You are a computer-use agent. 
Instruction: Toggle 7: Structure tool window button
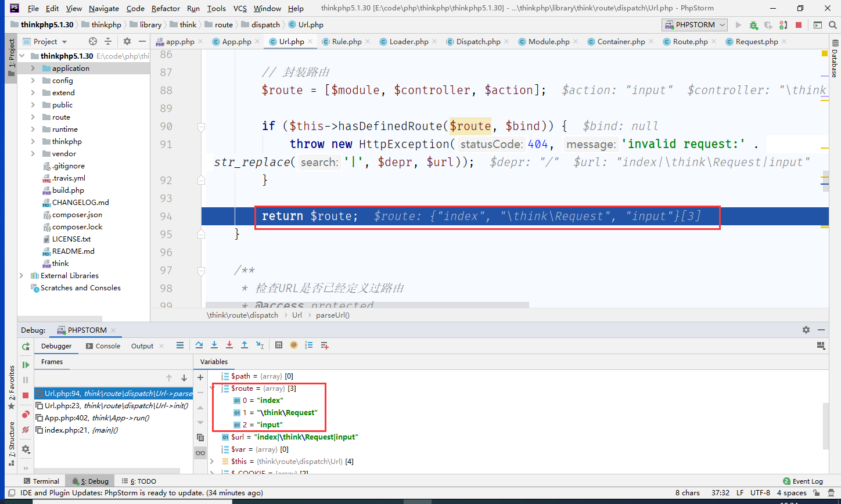click(x=10, y=444)
